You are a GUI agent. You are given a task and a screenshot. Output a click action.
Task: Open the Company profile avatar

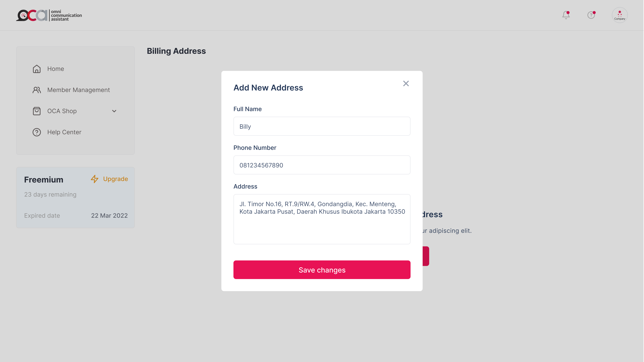619,15
